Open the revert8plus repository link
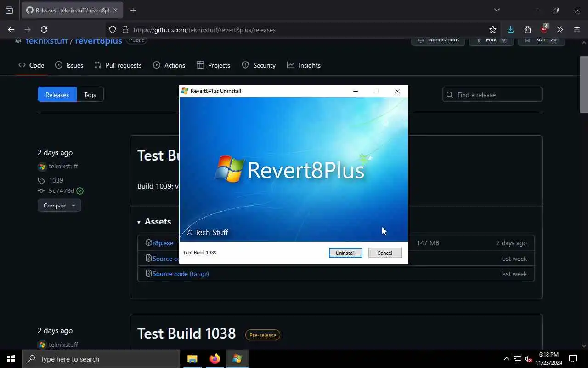 pyautogui.click(x=98, y=40)
